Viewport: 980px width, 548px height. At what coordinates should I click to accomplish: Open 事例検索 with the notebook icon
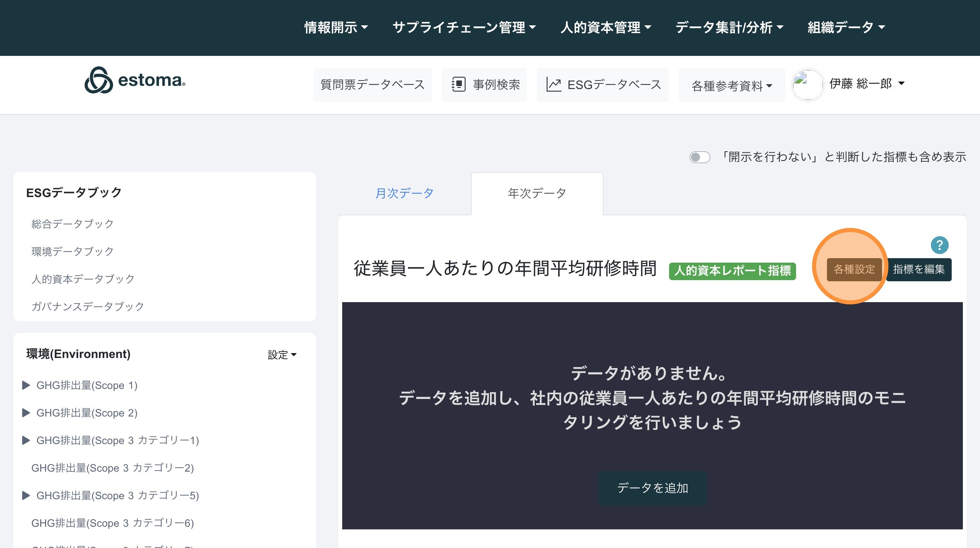click(x=484, y=85)
